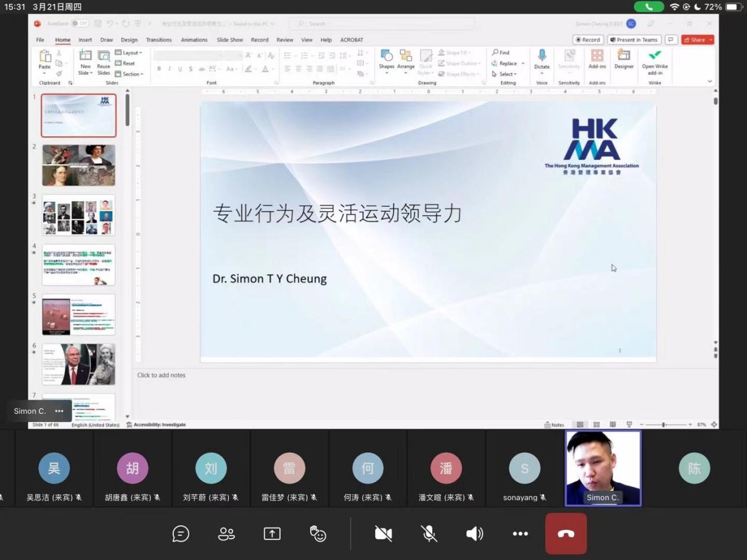Turn on the camera toggle
Image resolution: width=747 pixels, height=560 pixels.
(x=383, y=533)
